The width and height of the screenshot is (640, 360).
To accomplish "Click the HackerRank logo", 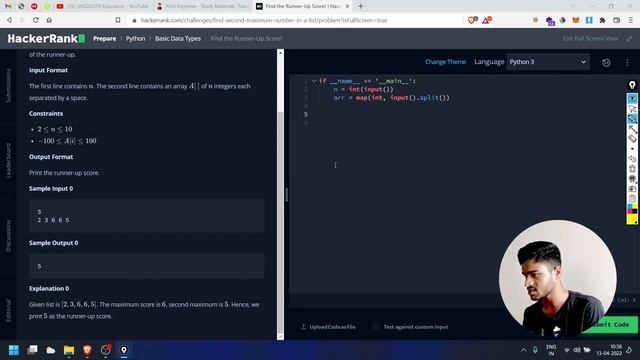I will click(46, 38).
